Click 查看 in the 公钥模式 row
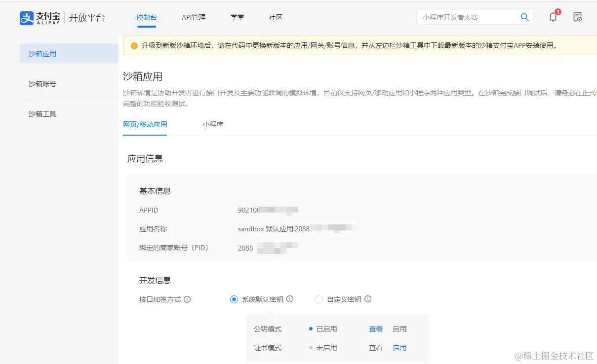The image size is (597, 364). pyautogui.click(x=376, y=329)
